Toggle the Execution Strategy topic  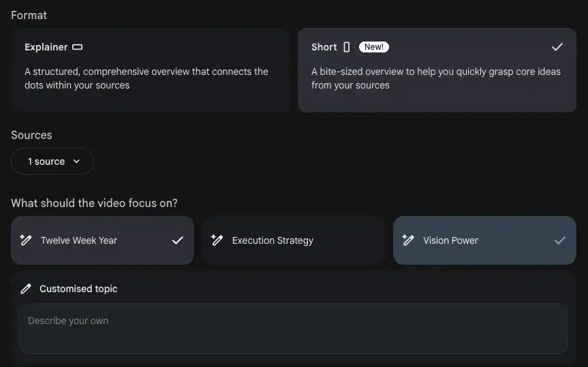click(294, 240)
